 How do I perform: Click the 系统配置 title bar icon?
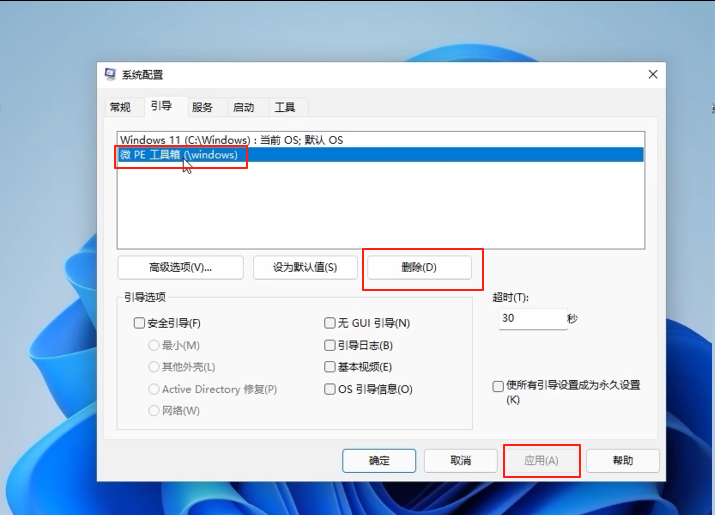pyautogui.click(x=110, y=74)
